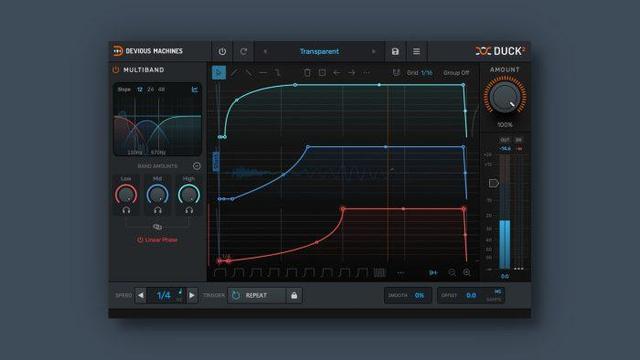The width and height of the screenshot is (640, 360).
Task: Toggle the Multiband power switch
Action: [116, 70]
